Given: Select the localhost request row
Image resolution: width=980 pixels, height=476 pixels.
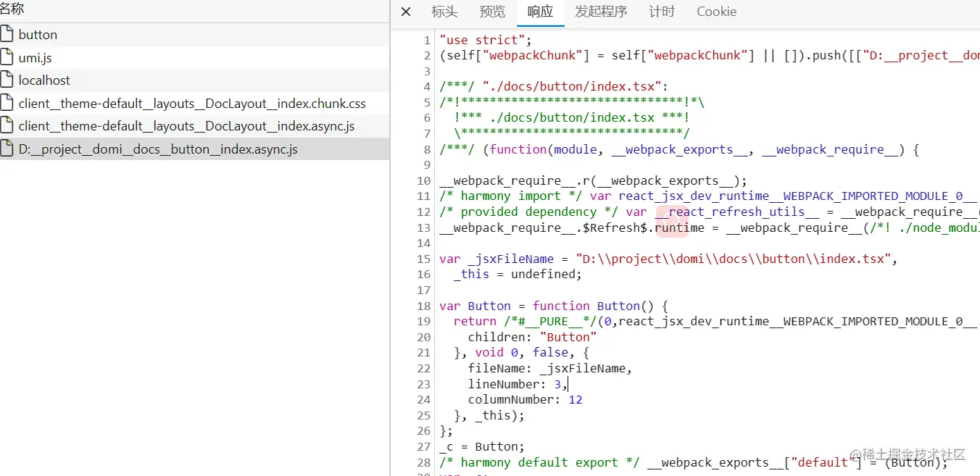Looking at the screenshot, I should (x=194, y=80).
